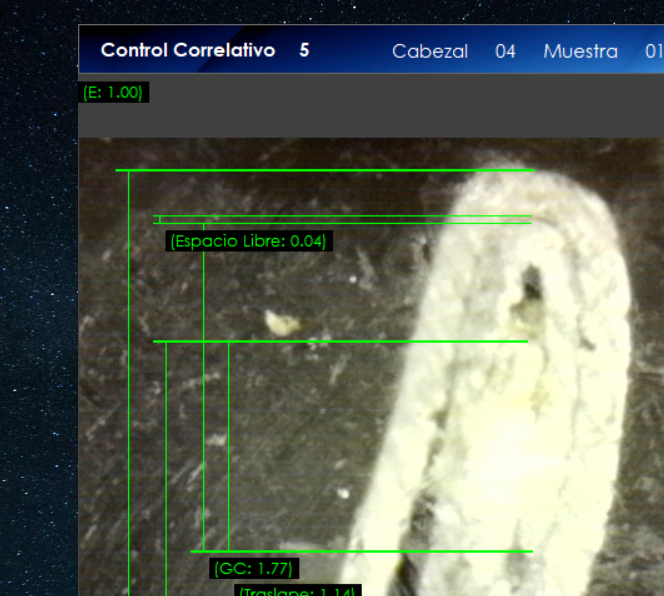Click the E: 1.00 measurement label
Viewport: 664px width, 596px height.
[113, 93]
